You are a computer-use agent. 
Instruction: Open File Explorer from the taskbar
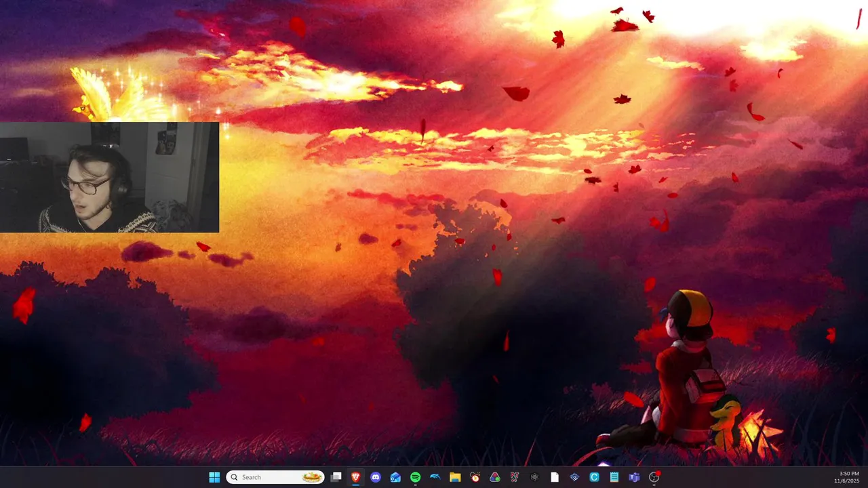point(455,477)
